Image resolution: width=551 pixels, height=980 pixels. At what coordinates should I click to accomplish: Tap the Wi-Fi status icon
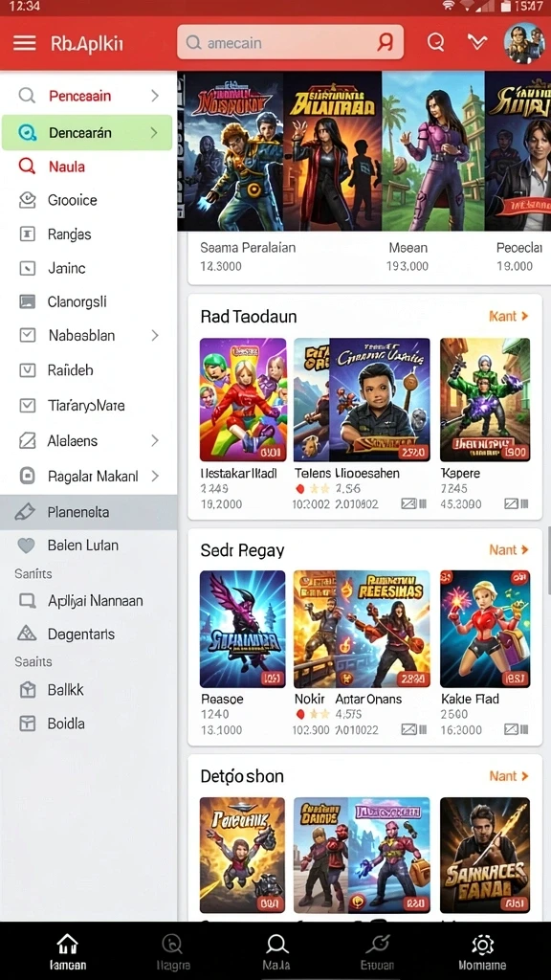(448, 6)
